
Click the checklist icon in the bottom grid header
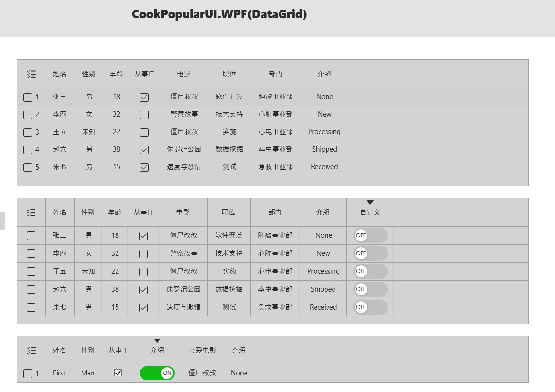[x=31, y=351]
